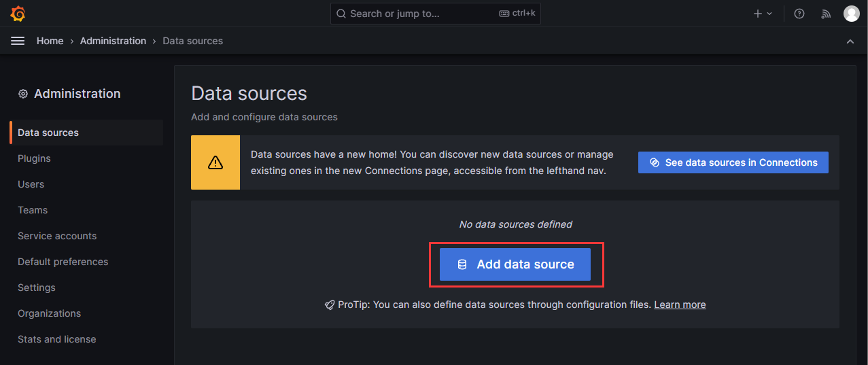The image size is (868, 365).
Task: Open the hamburger navigation menu
Action: pyautogui.click(x=18, y=41)
